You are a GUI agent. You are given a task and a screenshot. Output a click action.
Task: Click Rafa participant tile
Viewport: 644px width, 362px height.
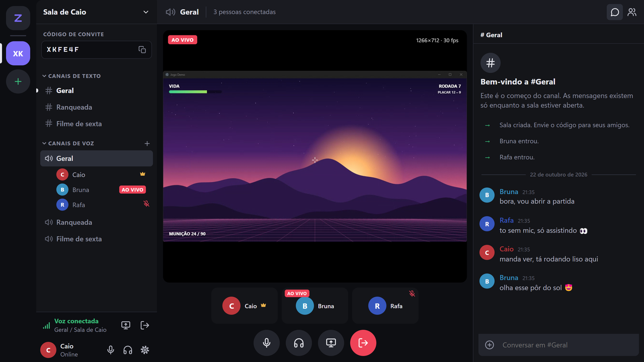pyautogui.click(x=385, y=306)
